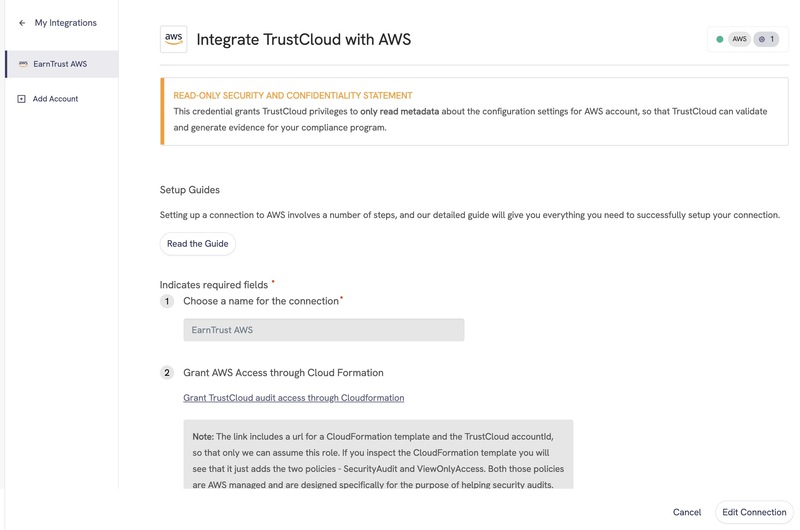Click the plus icon next to Add Account

21,99
